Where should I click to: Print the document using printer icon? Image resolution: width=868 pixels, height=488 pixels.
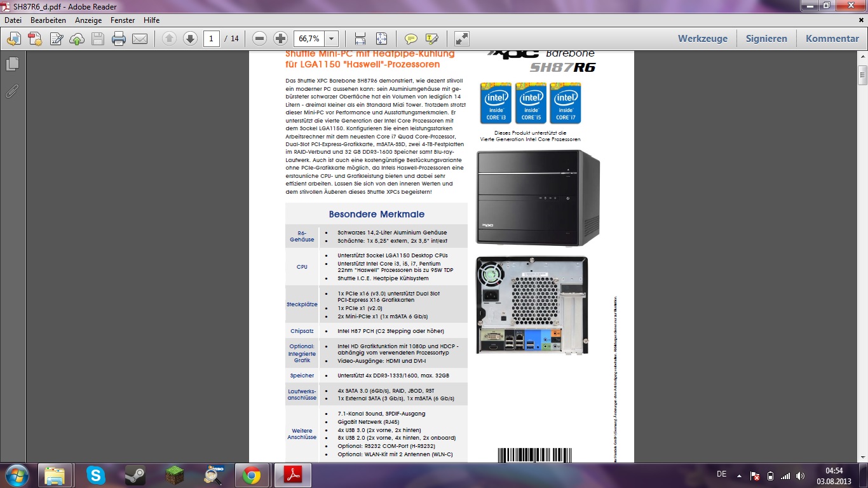119,39
